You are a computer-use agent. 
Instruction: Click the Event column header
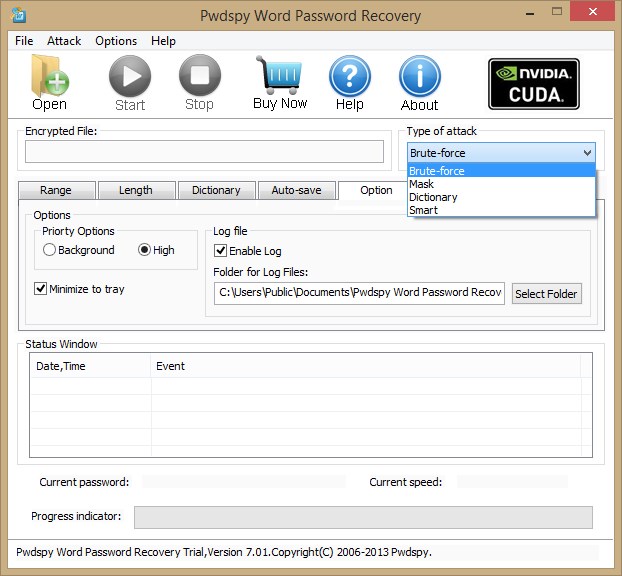(365, 366)
